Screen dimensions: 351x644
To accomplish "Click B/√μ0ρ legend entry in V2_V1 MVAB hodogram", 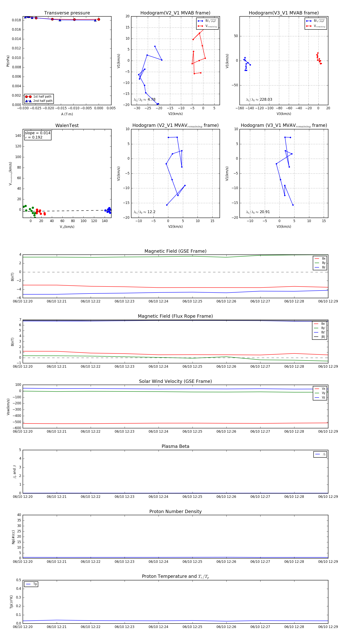I will click(x=207, y=21).
